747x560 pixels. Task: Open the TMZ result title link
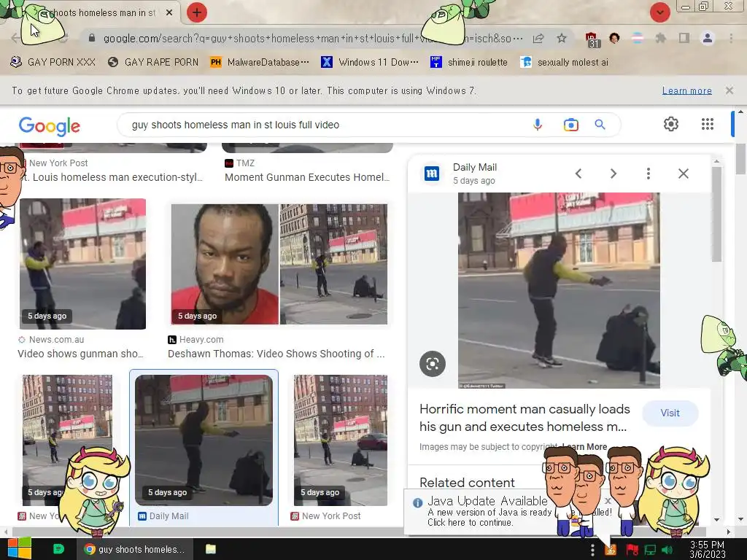point(307,177)
